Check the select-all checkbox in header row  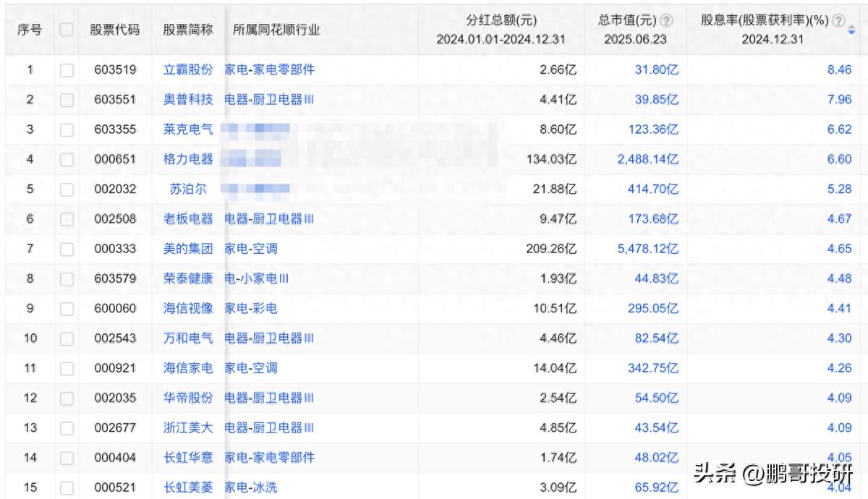point(66,27)
